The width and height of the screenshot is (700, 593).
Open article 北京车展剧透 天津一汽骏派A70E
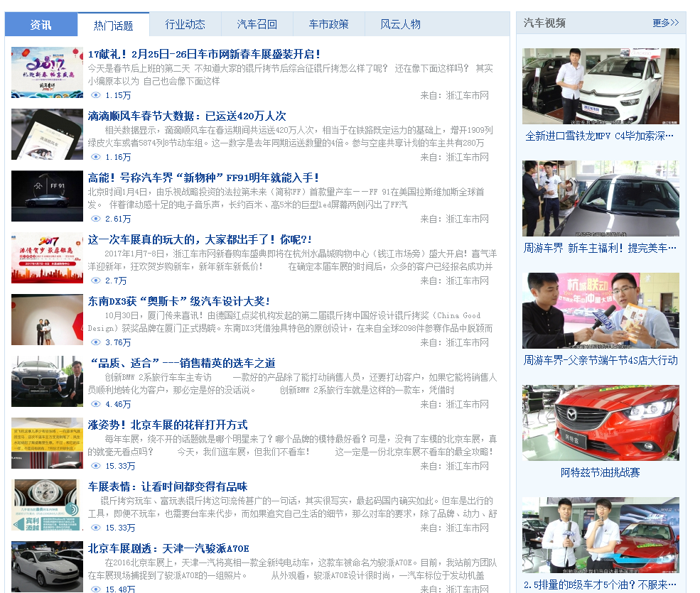(168, 548)
